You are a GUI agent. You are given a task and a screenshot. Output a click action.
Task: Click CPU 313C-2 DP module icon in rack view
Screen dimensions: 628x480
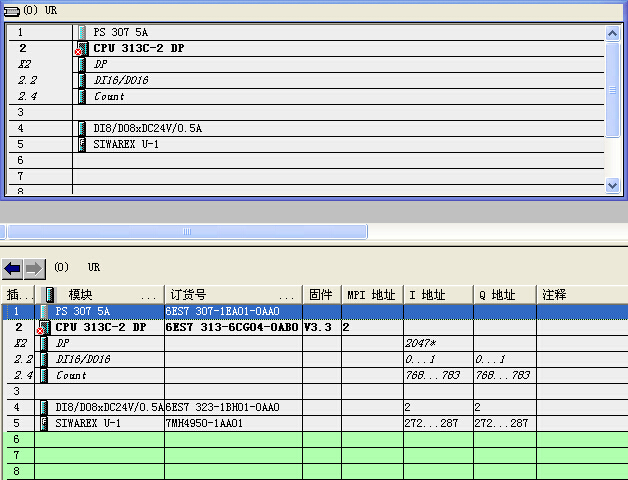(82, 48)
